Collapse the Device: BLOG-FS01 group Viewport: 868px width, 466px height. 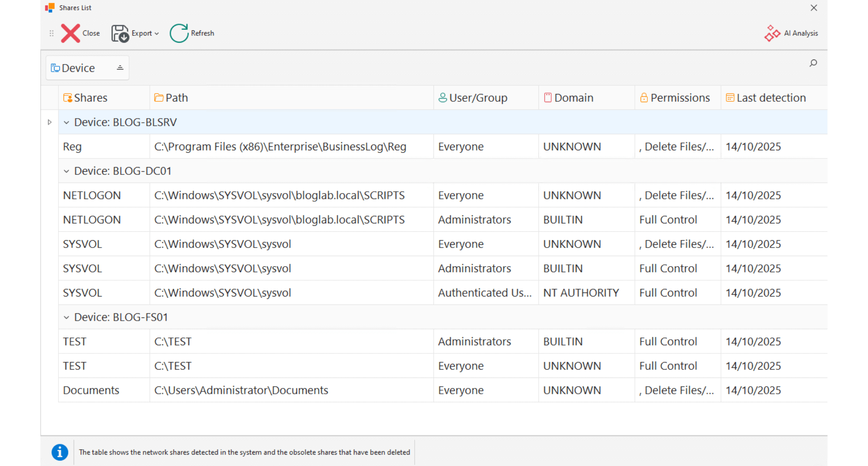pos(67,317)
